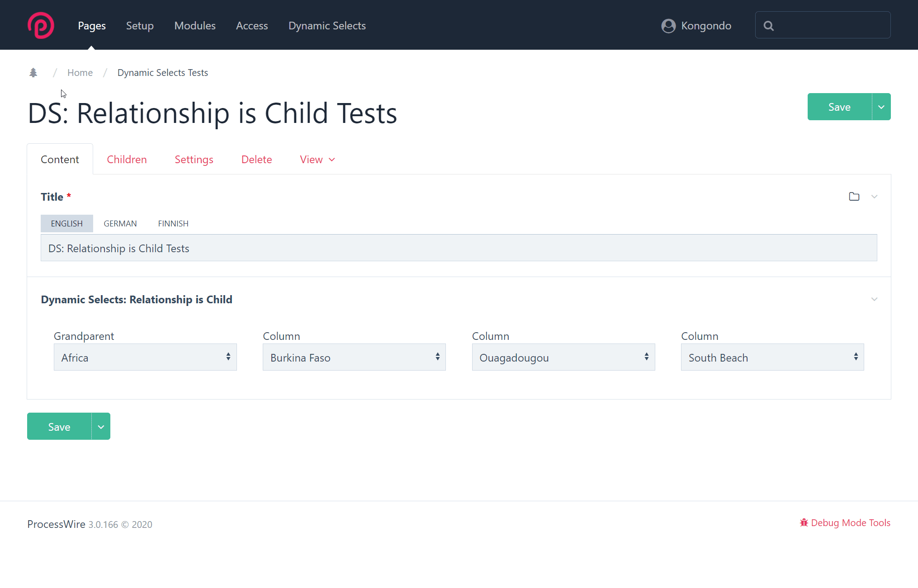Open the Grandparent Africa select
918x588 pixels.
pos(145,357)
